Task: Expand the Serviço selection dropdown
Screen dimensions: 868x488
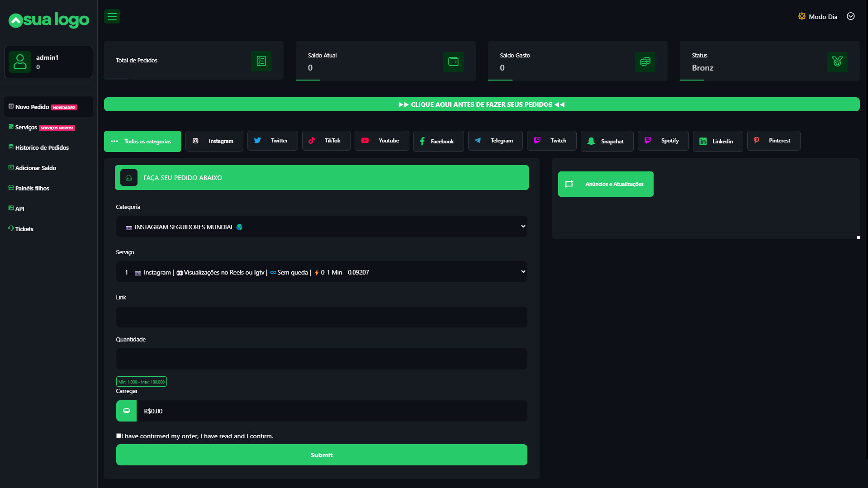Action: tap(321, 271)
